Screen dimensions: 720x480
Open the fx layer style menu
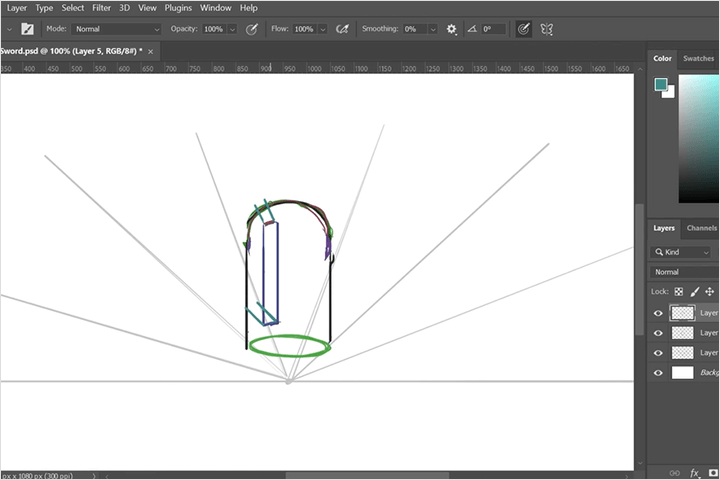click(695, 473)
